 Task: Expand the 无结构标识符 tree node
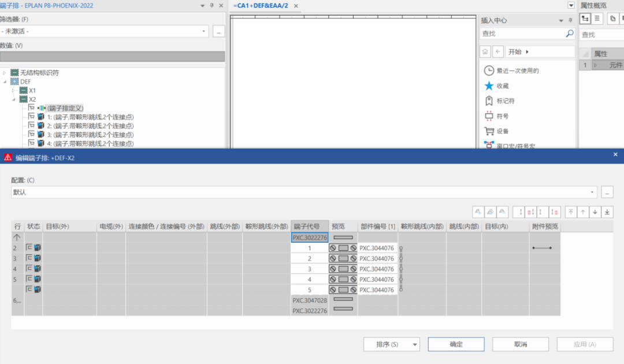coord(5,73)
